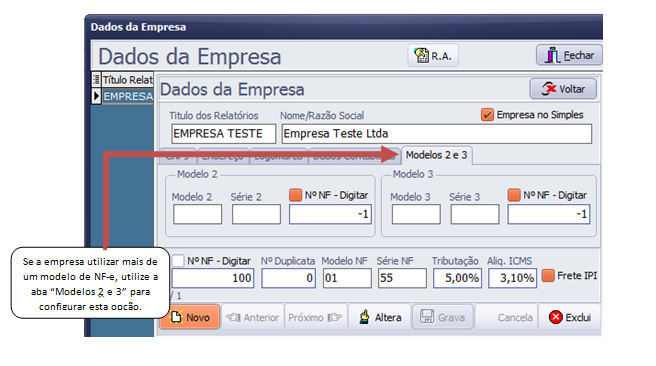Toggle the Frete IPI checkbox
656x366 pixels.
click(x=548, y=276)
